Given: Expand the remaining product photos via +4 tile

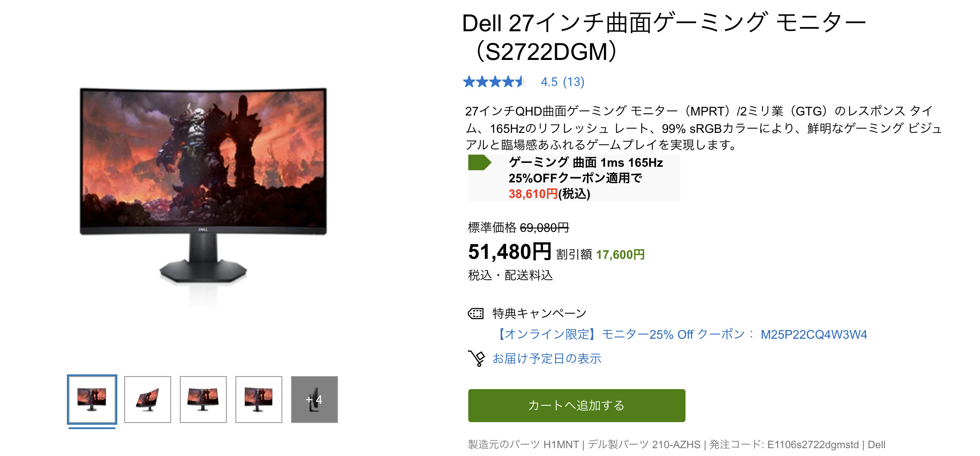Looking at the screenshot, I should [314, 400].
